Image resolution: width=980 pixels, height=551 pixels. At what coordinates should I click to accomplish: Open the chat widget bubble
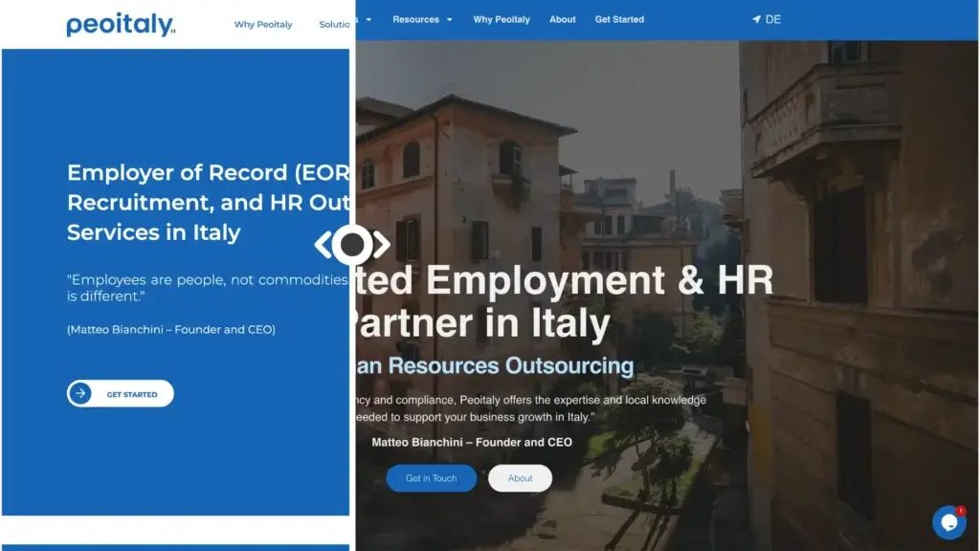tap(948, 522)
